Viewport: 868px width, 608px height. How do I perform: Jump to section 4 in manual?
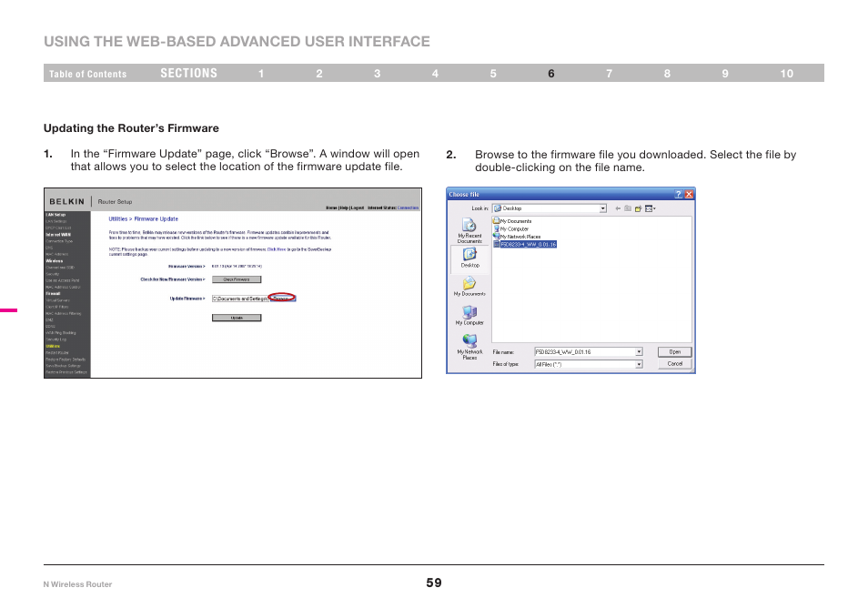[435, 74]
